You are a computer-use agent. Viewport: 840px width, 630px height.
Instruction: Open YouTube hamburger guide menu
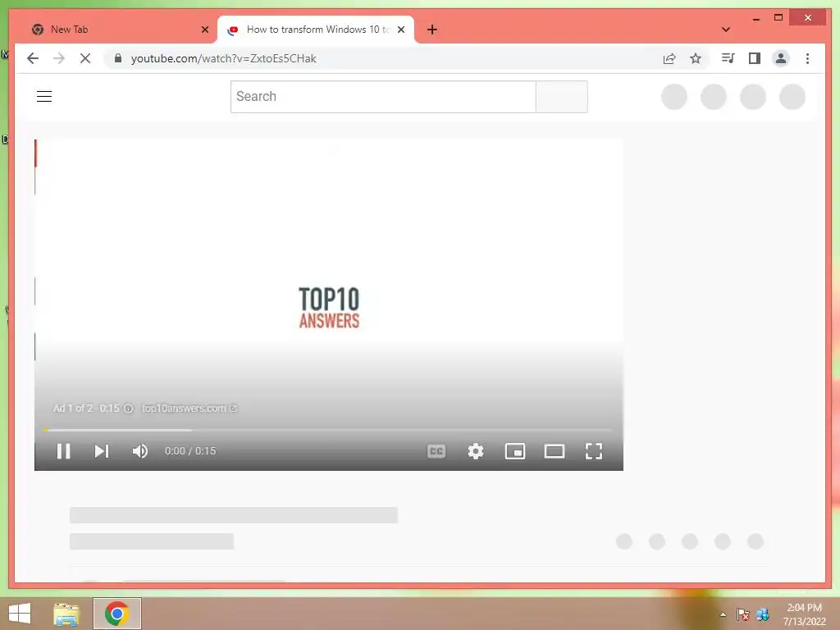[44, 97]
